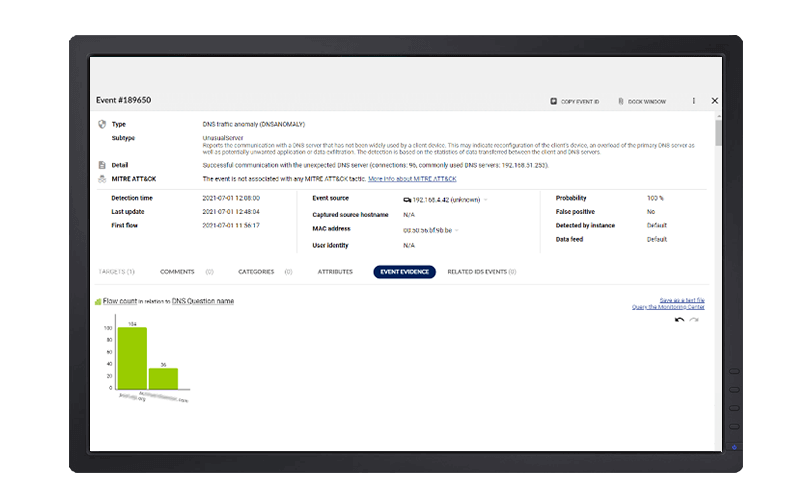This screenshot has width=800, height=500.
Task: Switch to the Attributes tab
Action: [335, 271]
